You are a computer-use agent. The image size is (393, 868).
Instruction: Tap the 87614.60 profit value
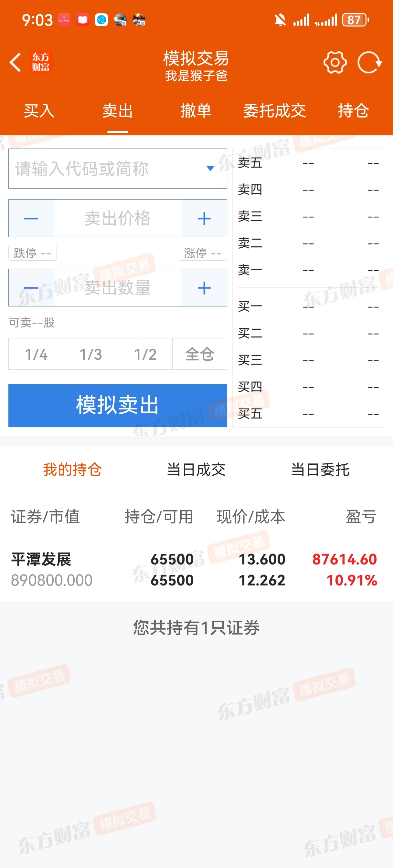[x=345, y=559]
